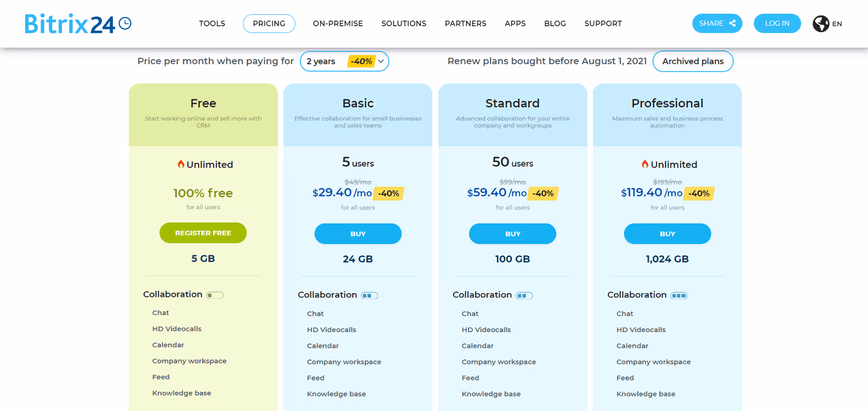Click the 100% free text

coord(203,193)
